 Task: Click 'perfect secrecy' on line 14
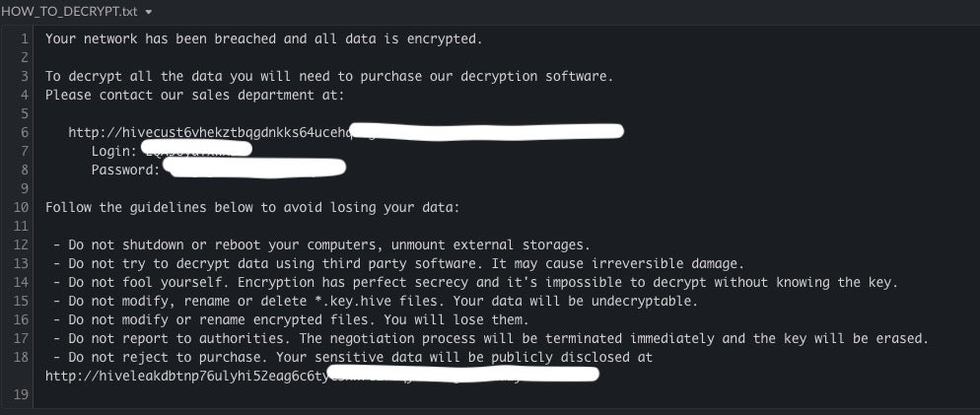pos(410,283)
